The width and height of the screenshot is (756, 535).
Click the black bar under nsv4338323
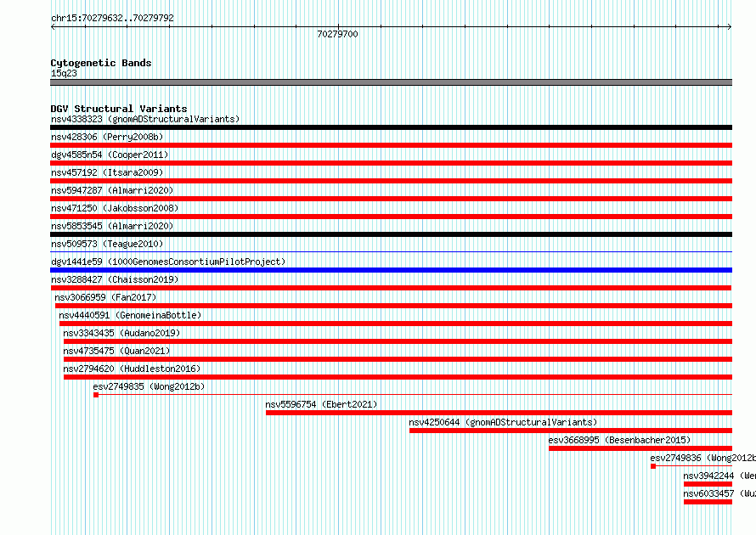point(391,127)
